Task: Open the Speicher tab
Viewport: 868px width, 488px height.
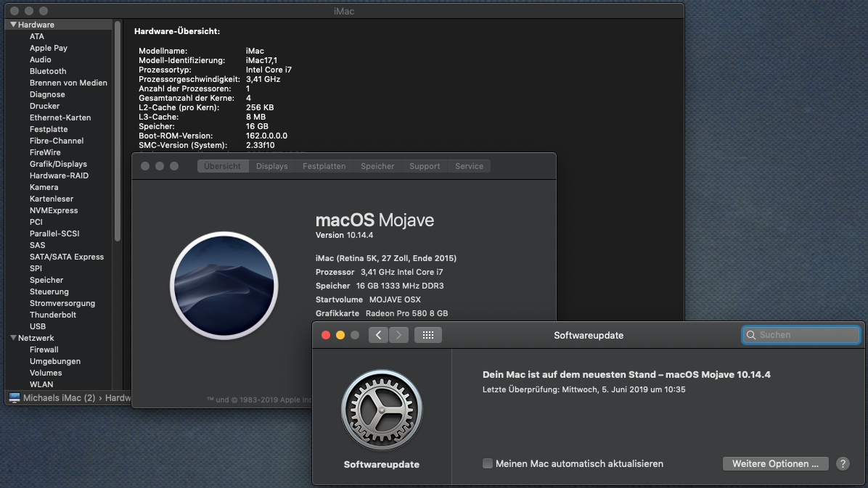Action: [x=377, y=166]
